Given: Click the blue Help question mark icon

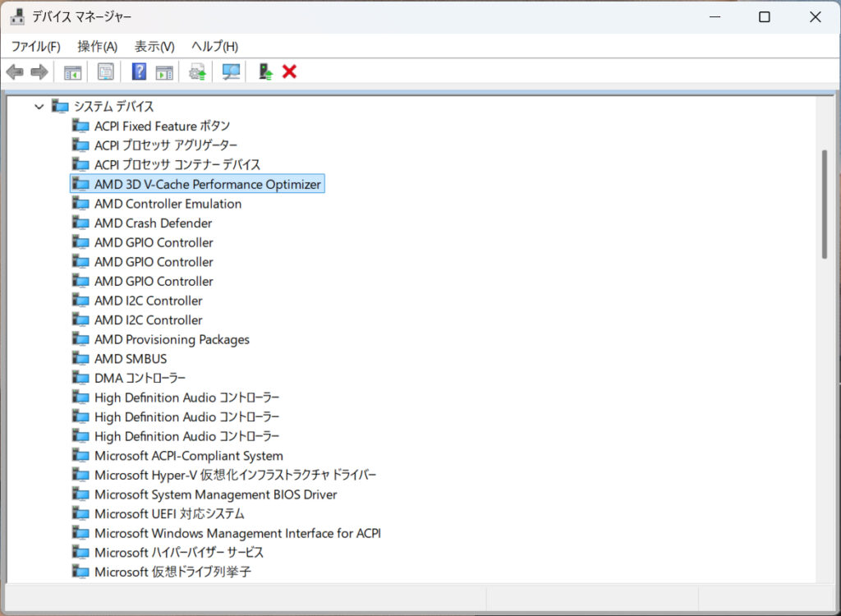Looking at the screenshot, I should coord(139,71).
